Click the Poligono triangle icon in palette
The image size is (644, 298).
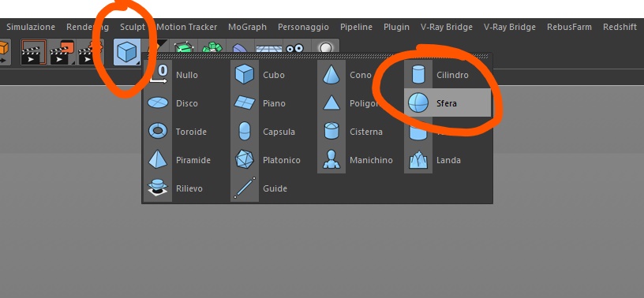point(331,102)
